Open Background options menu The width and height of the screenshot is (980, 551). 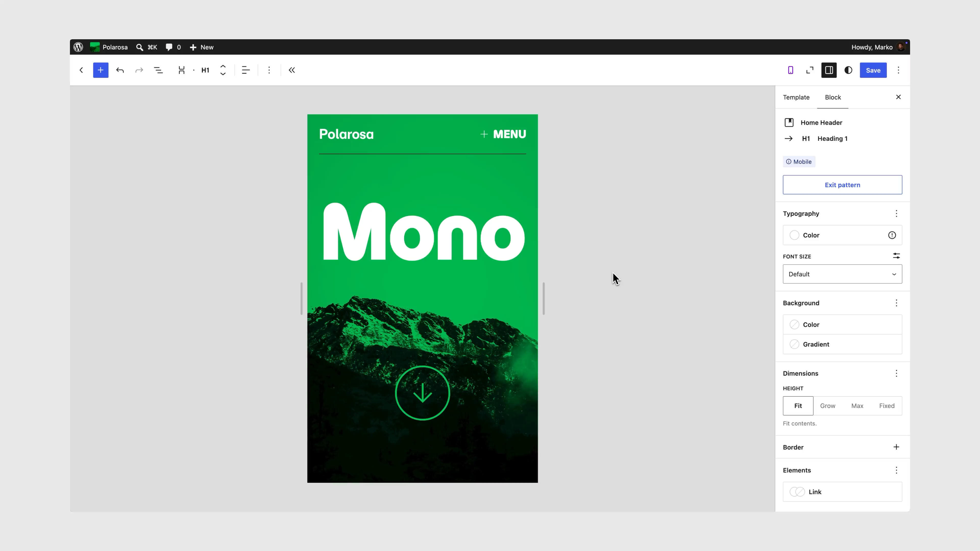[x=896, y=303]
